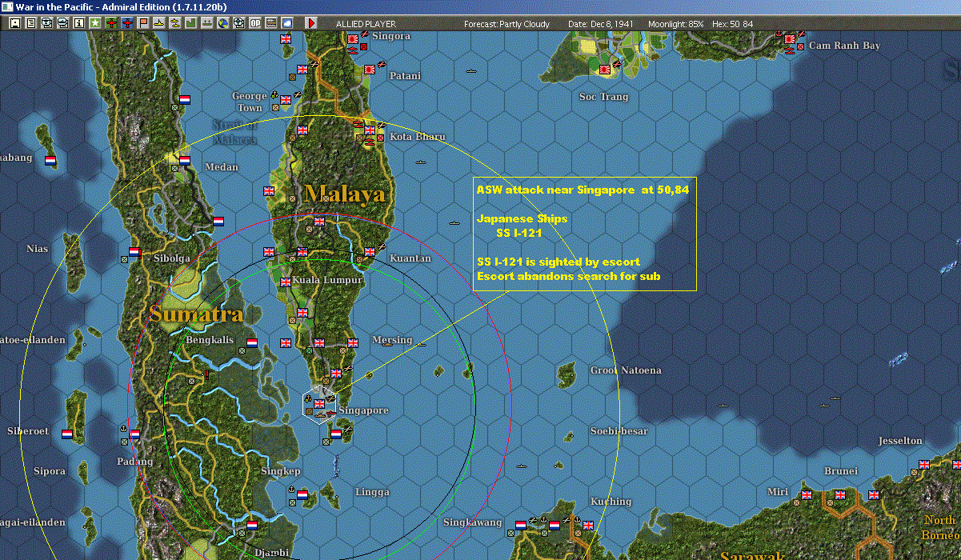Viewport: 961px width, 560px height.
Task: Click 'SS I-121' under Japanese Ships
Action: tap(519, 233)
